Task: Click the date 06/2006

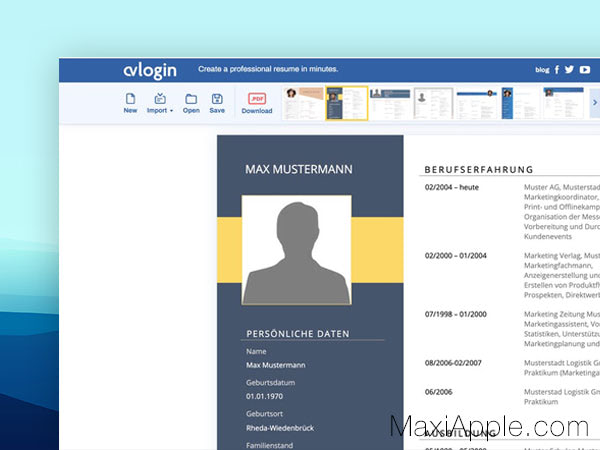Action: click(438, 392)
